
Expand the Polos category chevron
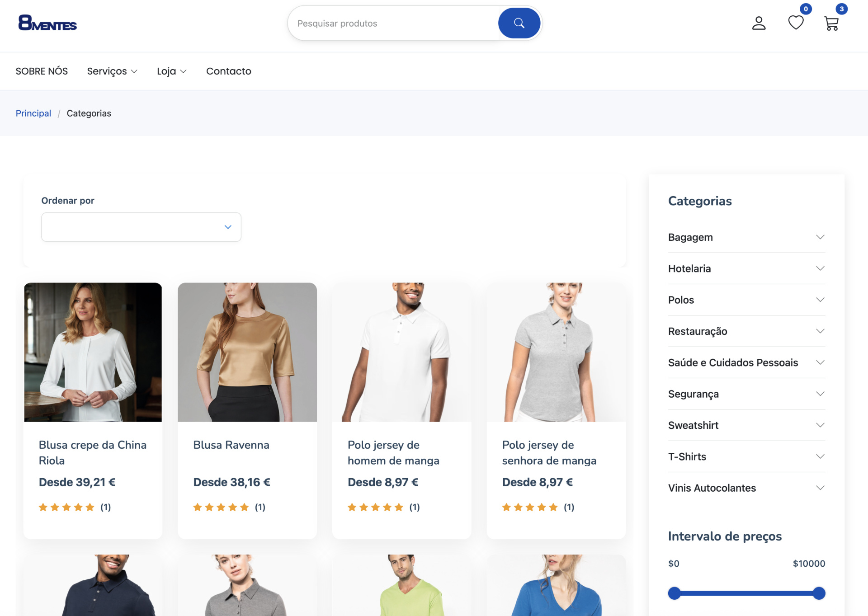820,300
